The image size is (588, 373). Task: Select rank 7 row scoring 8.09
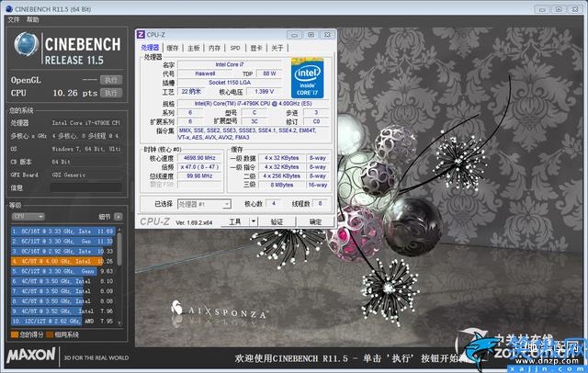click(x=62, y=291)
